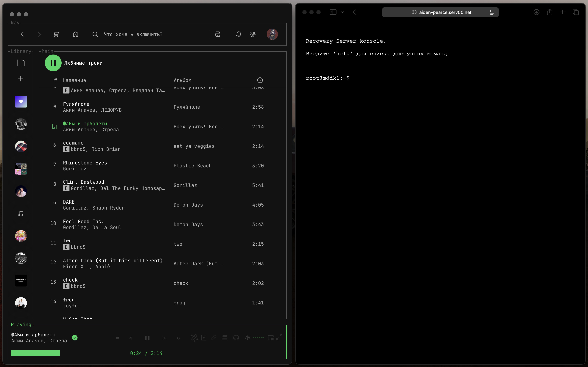
Task: Open Safari tab overview
Action: [x=575, y=12]
